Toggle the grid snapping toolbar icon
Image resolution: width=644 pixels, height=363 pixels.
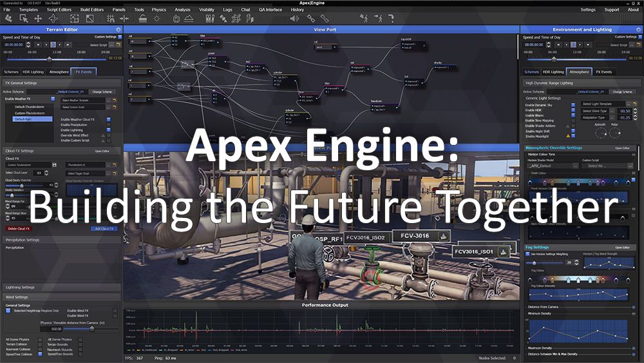coord(110,19)
